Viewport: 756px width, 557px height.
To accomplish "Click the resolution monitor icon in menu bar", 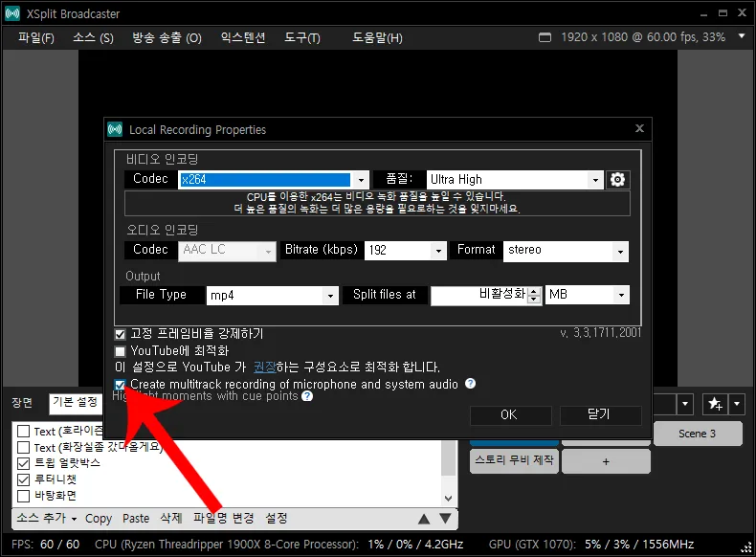I will pos(545,37).
